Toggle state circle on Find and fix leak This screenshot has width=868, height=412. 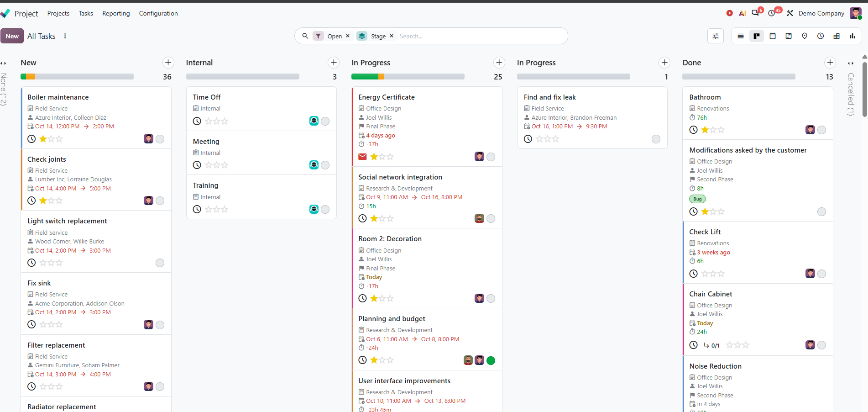pyautogui.click(x=656, y=139)
